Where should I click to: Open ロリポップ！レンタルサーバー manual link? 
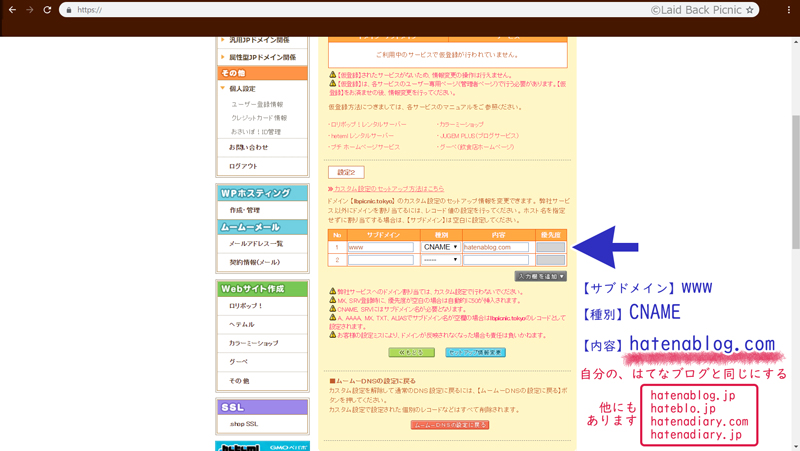367,124
